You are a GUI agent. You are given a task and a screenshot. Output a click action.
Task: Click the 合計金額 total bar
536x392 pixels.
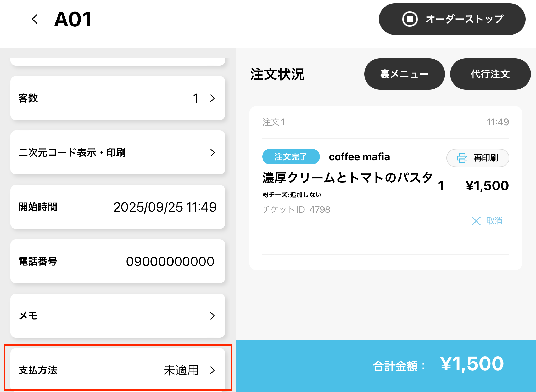pos(386,366)
